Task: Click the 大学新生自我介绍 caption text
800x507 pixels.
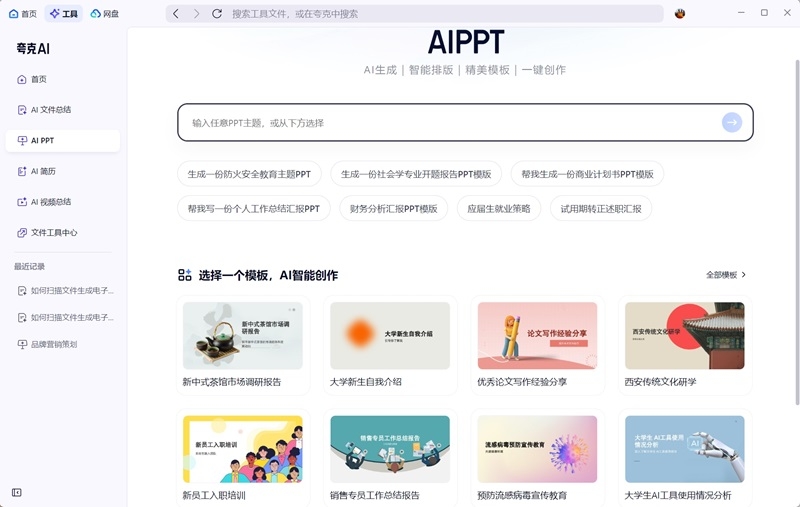Action: (x=366, y=382)
